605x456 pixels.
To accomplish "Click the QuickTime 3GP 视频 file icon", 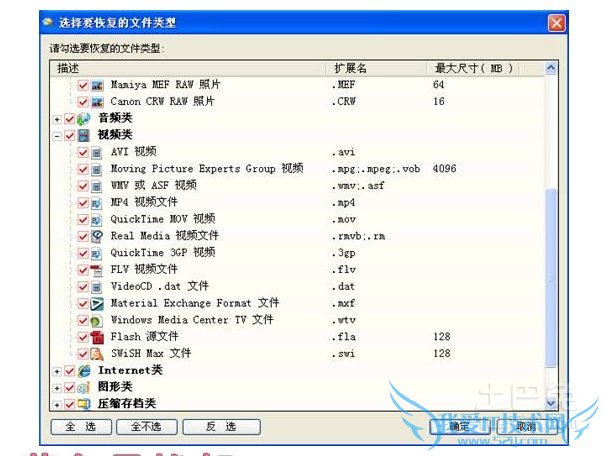I will pyautogui.click(x=96, y=253).
